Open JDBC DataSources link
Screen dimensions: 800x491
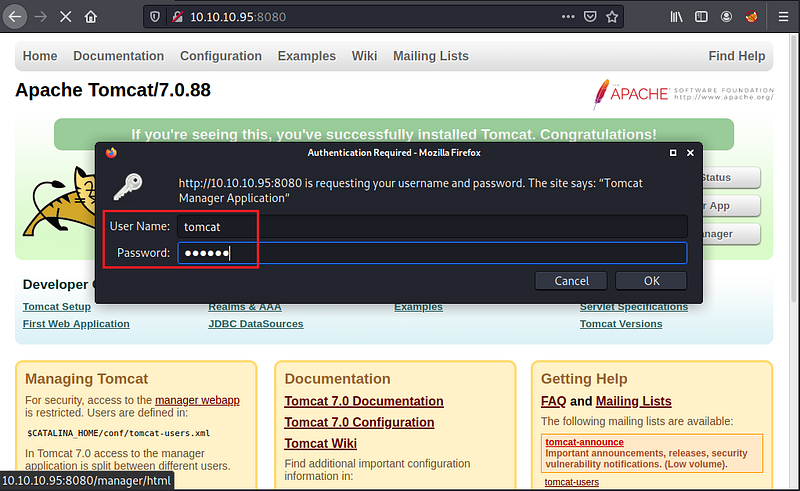click(x=256, y=324)
